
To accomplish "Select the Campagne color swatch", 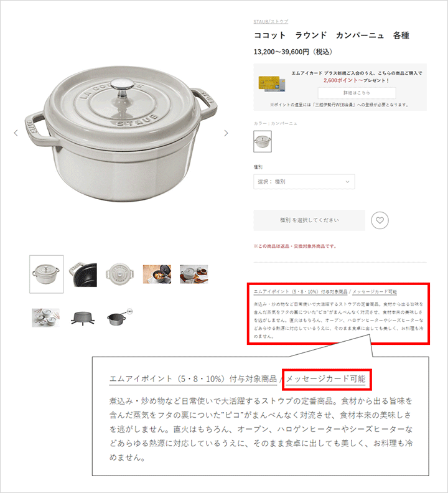I will [x=263, y=141].
